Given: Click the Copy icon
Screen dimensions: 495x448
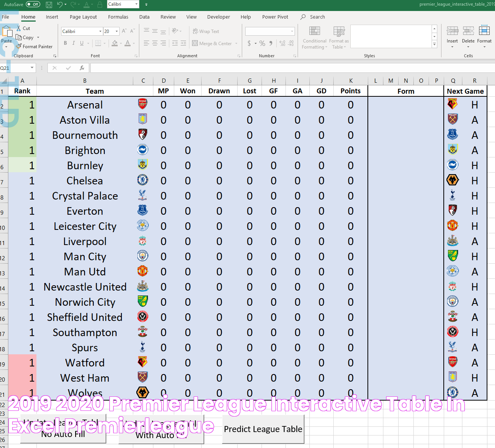Looking at the screenshot, I should 19,37.
